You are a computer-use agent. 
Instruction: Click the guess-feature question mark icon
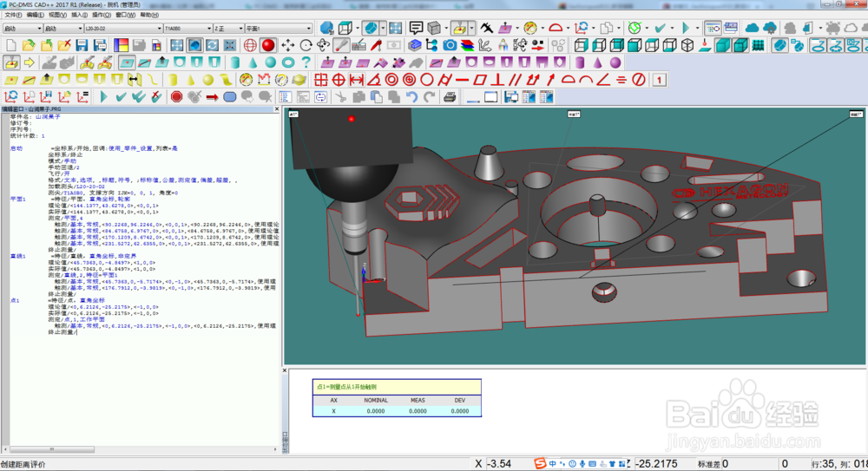coord(306,62)
